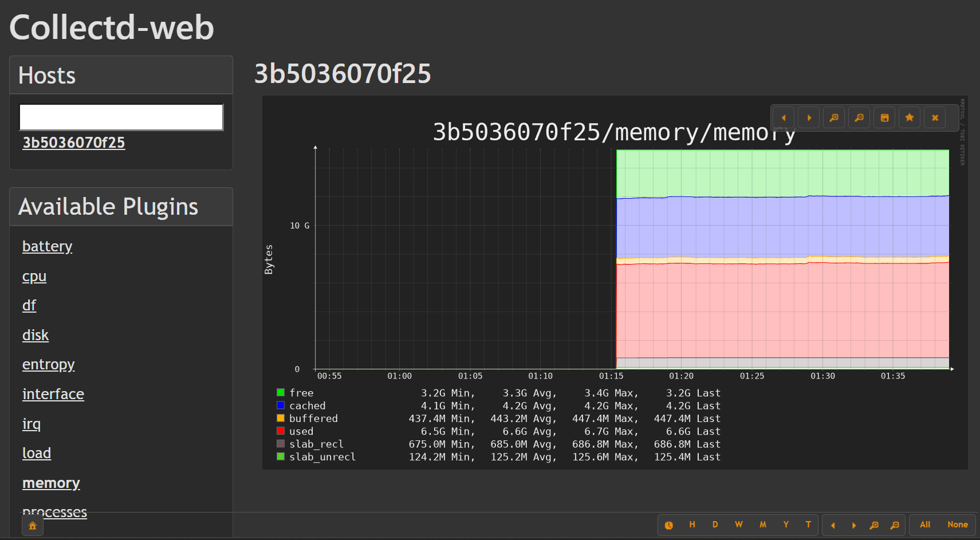The image size is (980, 540).
Task: Click the graph title '3b5036070f25/memory/memory'
Action: [x=614, y=133]
